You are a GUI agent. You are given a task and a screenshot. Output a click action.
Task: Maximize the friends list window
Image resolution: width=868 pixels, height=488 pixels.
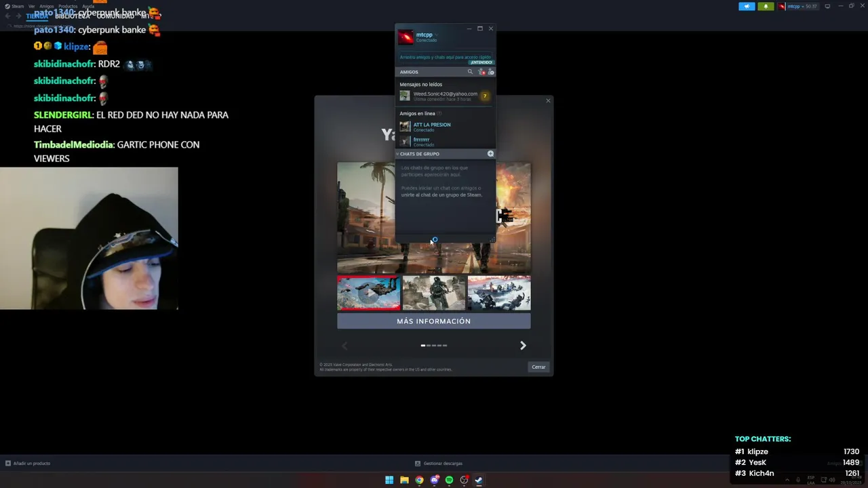(480, 28)
